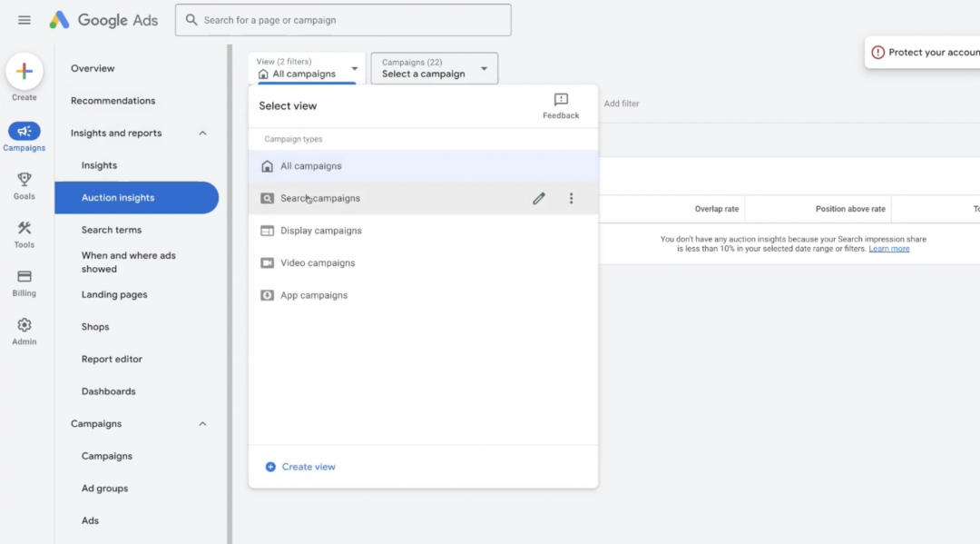Click the Protect your account alert icon
The image size is (980, 544).
click(878, 53)
